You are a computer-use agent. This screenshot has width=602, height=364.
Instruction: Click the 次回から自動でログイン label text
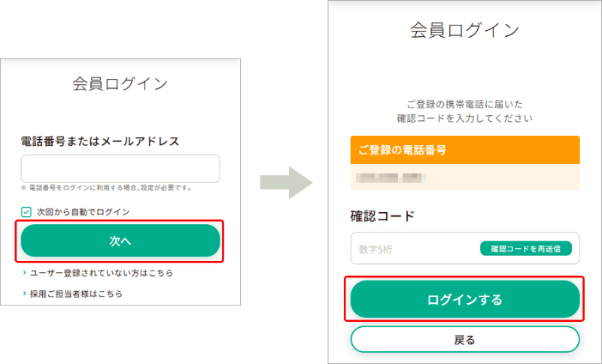[83, 212]
